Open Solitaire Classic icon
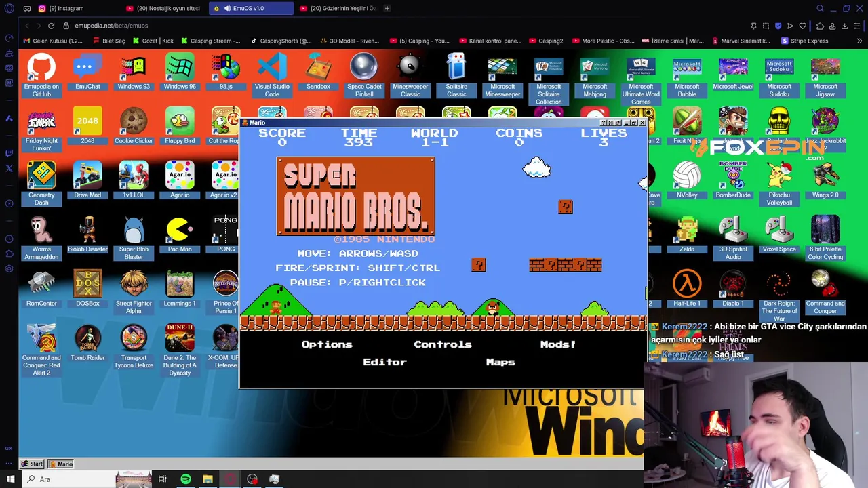868x488 pixels. tap(456, 75)
